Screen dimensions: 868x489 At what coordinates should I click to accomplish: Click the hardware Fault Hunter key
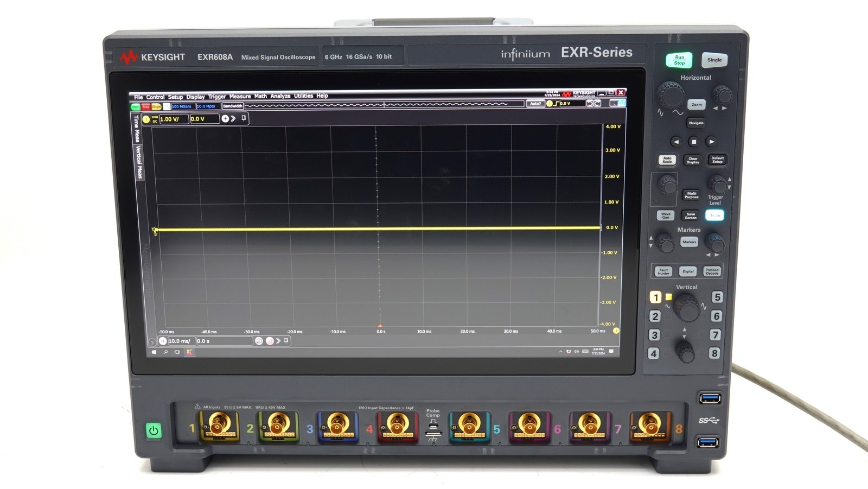point(663,271)
